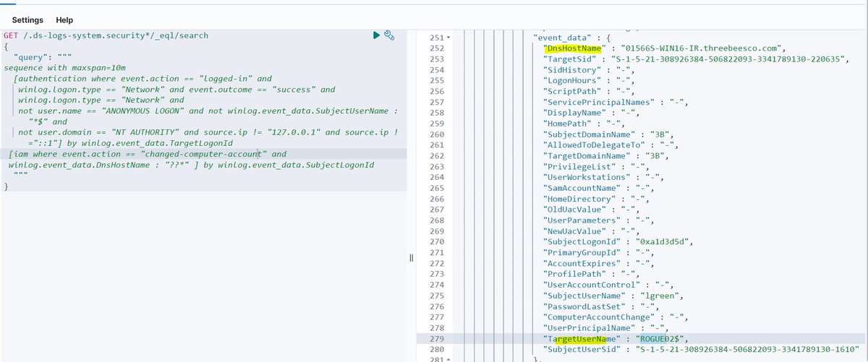Click the DisplayName line

[591, 114]
